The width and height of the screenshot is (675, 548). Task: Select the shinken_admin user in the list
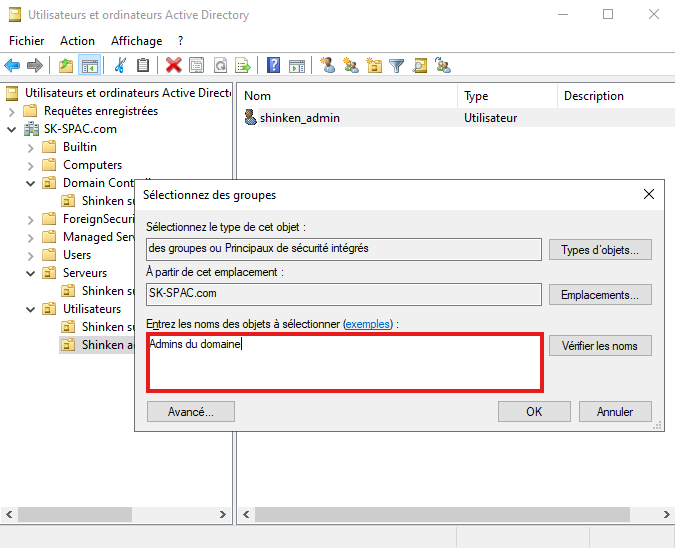click(299, 118)
